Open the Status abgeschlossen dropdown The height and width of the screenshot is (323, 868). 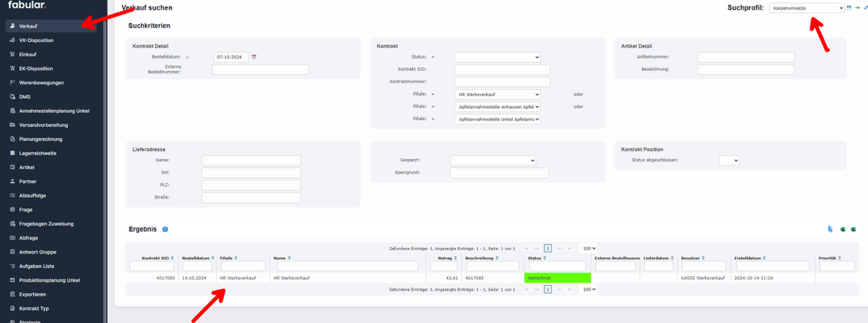pyautogui.click(x=728, y=161)
